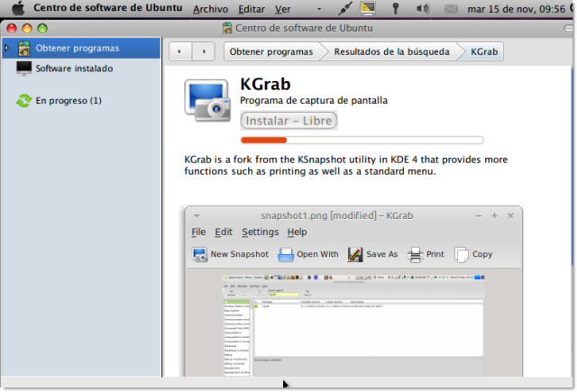Click File in the KGrab screenshot
The height and width of the screenshot is (392, 577).
[198, 232]
